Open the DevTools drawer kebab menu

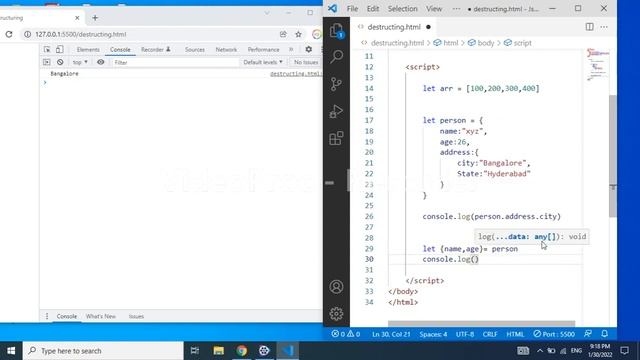(x=47, y=316)
